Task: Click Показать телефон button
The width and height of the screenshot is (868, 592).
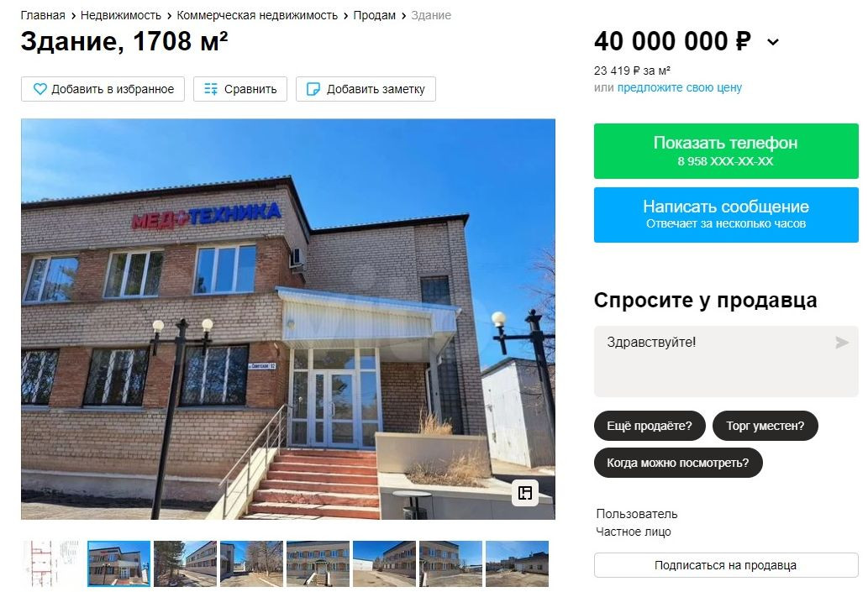Action: [x=726, y=151]
